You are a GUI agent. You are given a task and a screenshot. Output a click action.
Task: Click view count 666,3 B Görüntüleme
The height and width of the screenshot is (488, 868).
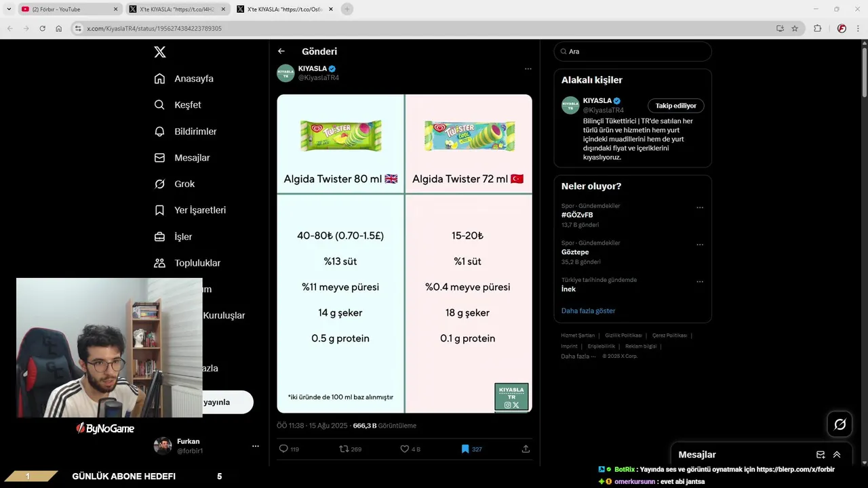coord(384,426)
